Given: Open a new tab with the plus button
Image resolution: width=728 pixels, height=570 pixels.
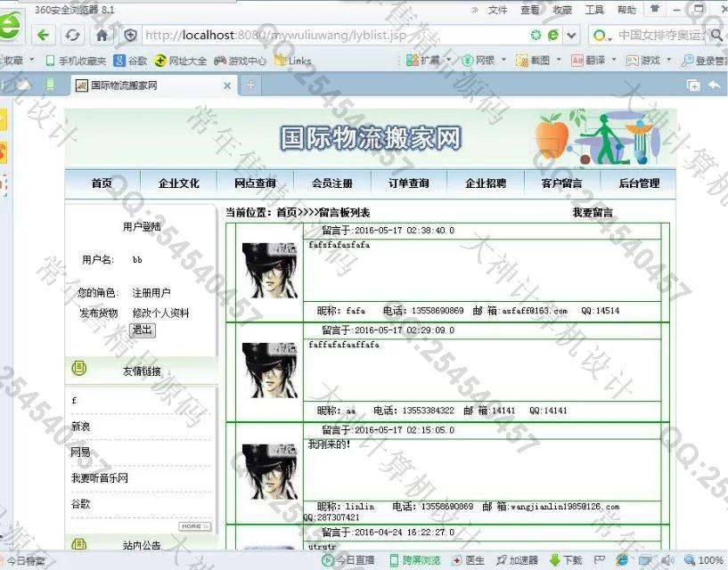Looking at the screenshot, I should click(x=250, y=85).
